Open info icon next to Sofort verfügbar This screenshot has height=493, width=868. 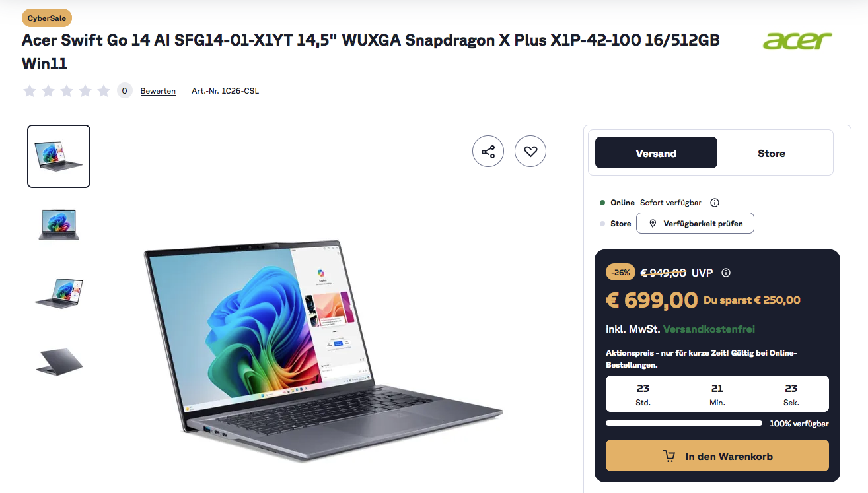(715, 203)
